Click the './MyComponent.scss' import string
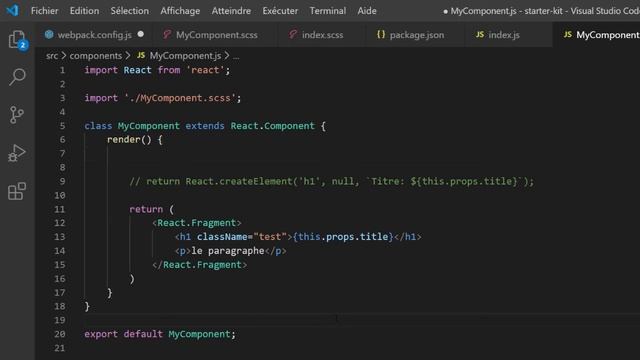 click(x=180, y=98)
